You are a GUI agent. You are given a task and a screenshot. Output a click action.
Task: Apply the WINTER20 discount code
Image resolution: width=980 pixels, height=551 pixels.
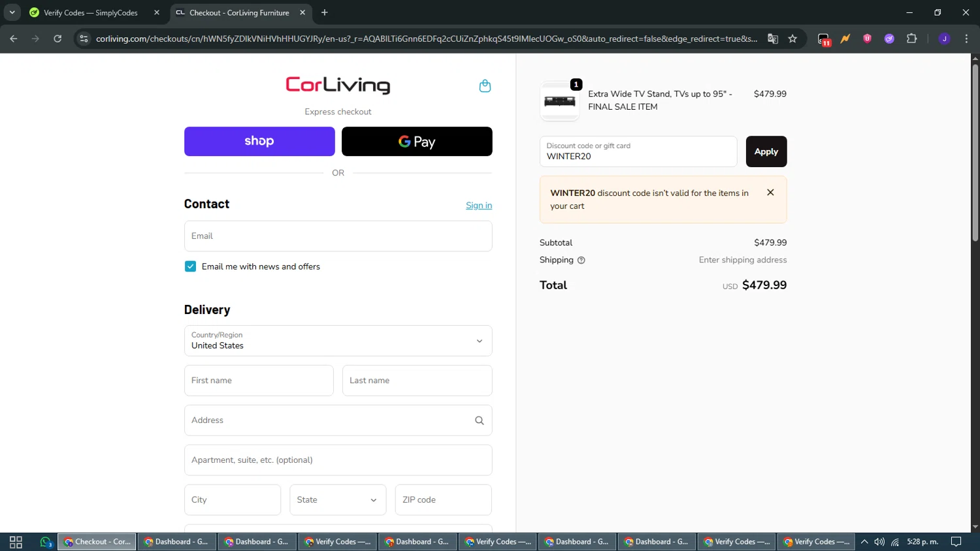click(x=766, y=151)
